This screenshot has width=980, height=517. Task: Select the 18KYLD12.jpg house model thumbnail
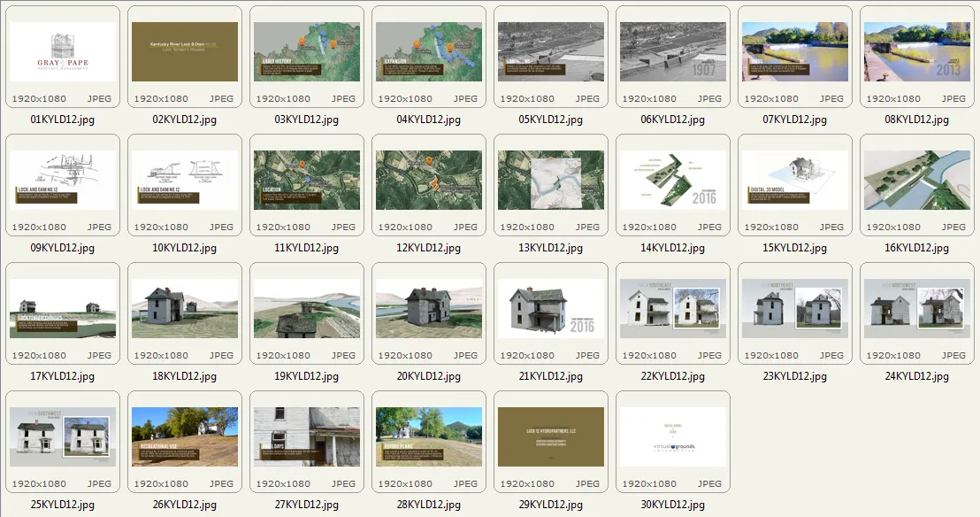coord(185,309)
